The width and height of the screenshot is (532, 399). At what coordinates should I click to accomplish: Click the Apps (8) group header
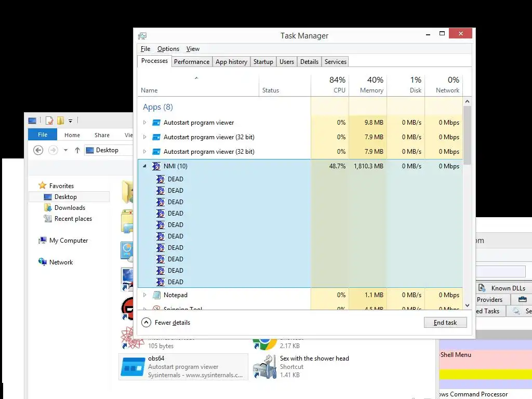pos(158,107)
